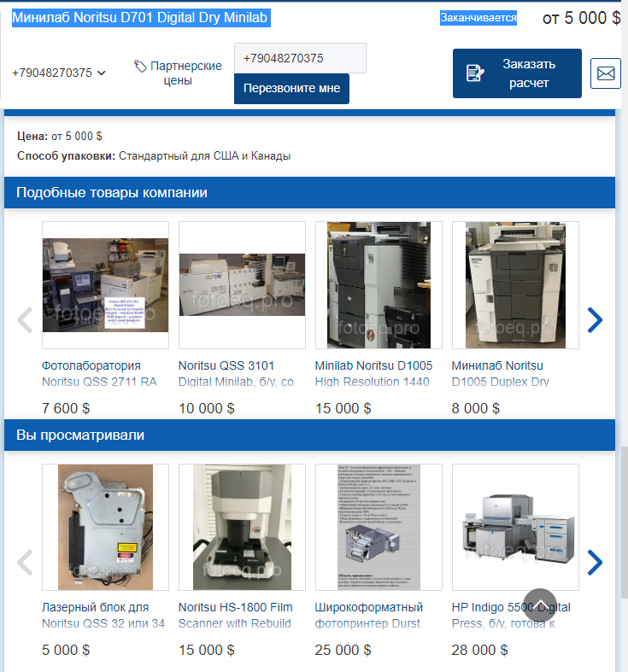628x672 pixels.
Task: Expand the +79048270375 phone number dropdown
Action: point(59,73)
